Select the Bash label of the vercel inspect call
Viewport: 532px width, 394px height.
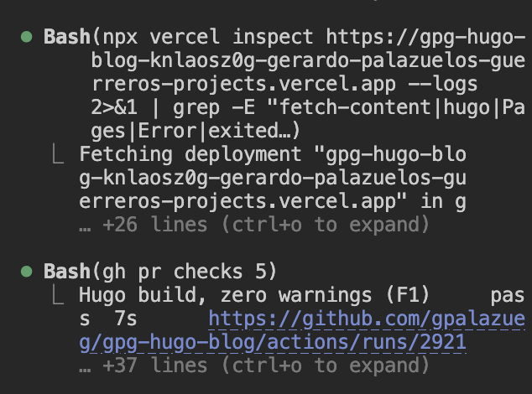pos(67,37)
